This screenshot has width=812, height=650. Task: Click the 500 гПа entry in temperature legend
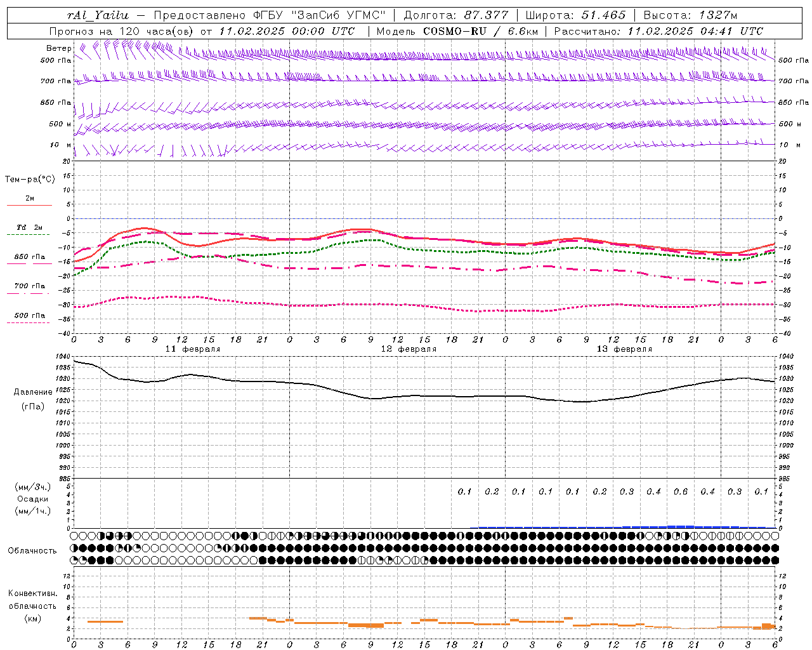pos(30,315)
